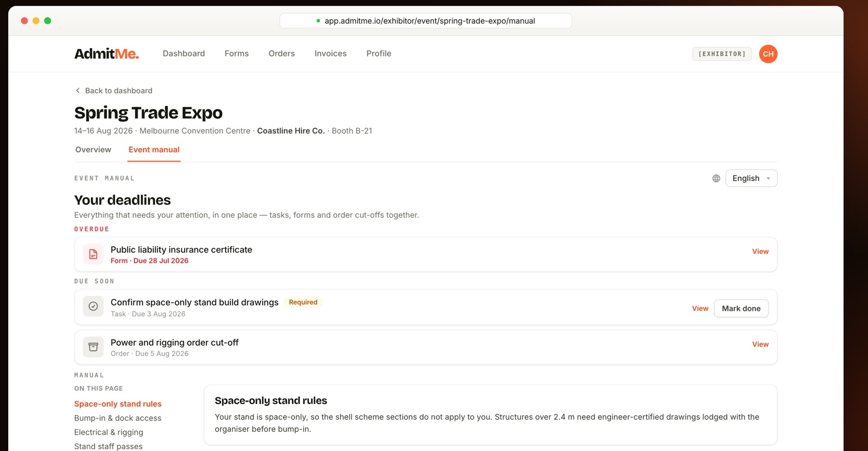View the power and rigging order cut-off
868x451 pixels.
[x=760, y=344]
